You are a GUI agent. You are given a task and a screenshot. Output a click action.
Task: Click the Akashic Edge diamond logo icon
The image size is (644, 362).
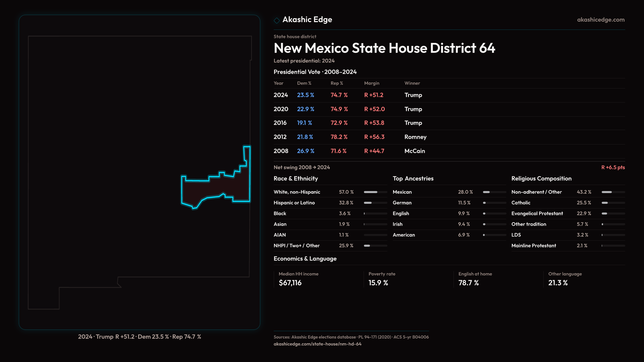pos(277,20)
